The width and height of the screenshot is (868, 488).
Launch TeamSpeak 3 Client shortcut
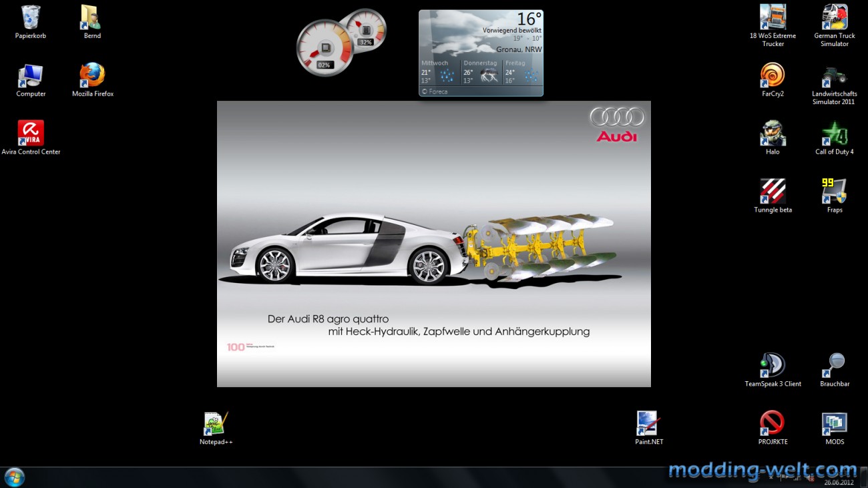pos(773,370)
